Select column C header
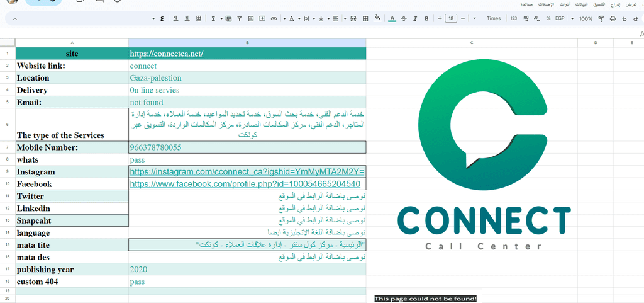Image resolution: width=644 pixels, height=303 pixels. (472, 43)
